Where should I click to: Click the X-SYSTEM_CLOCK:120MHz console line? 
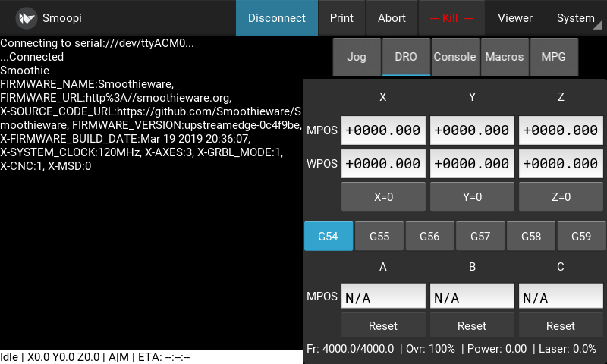tap(142, 152)
